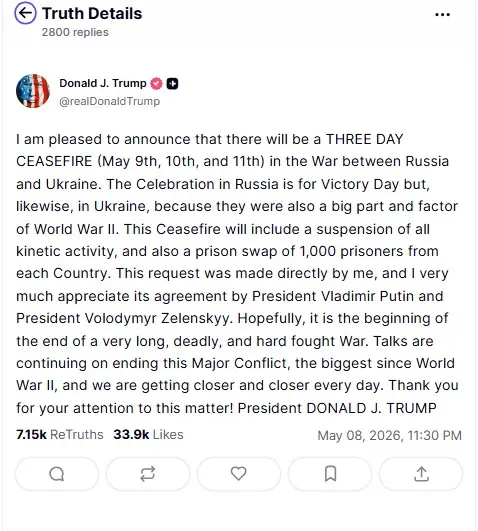The height and width of the screenshot is (531, 478).
Task: Go back using the circled arrow
Action: coord(25,13)
